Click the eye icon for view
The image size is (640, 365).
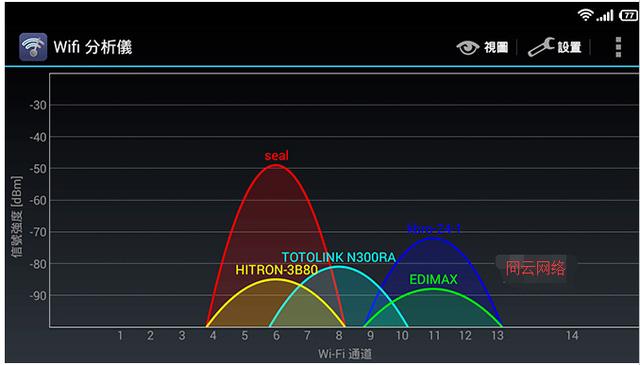coord(468,48)
